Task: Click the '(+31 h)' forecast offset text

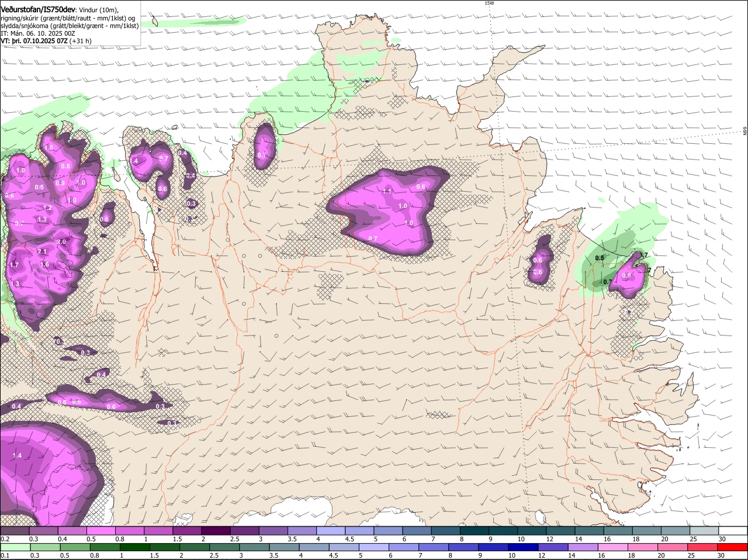Action: [x=81, y=41]
